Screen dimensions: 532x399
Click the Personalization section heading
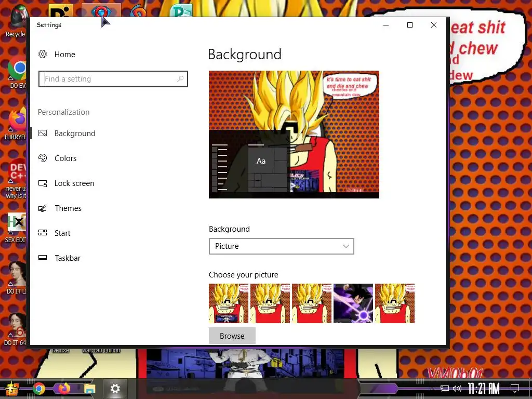[64, 112]
